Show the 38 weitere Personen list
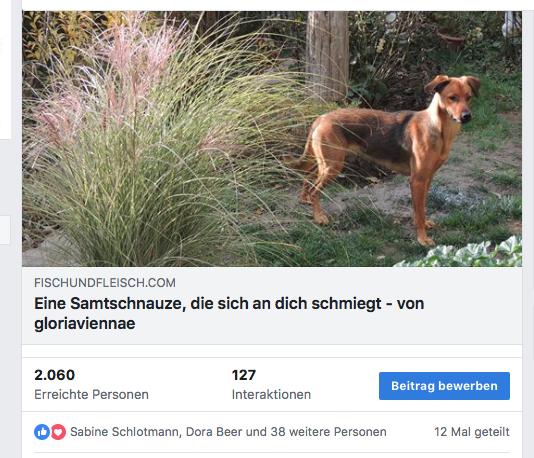The image size is (534, 458). [x=329, y=432]
